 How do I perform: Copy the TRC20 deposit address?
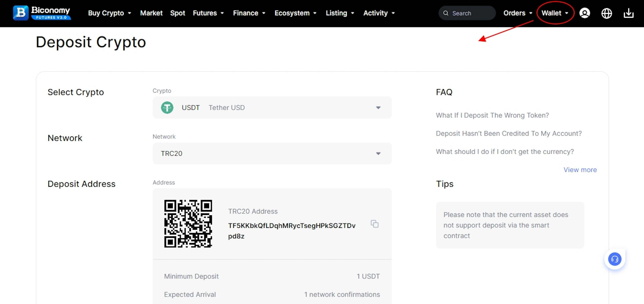pyautogui.click(x=374, y=224)
